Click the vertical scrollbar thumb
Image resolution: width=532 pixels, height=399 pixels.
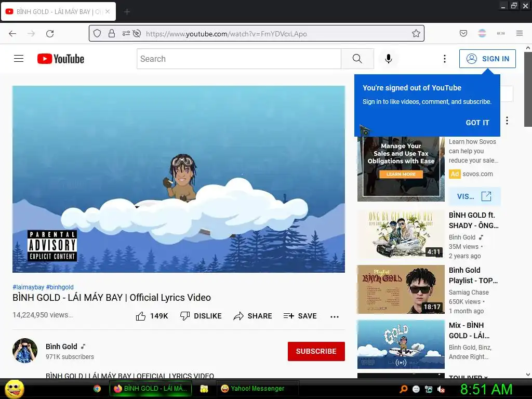[x=528, y=89]
